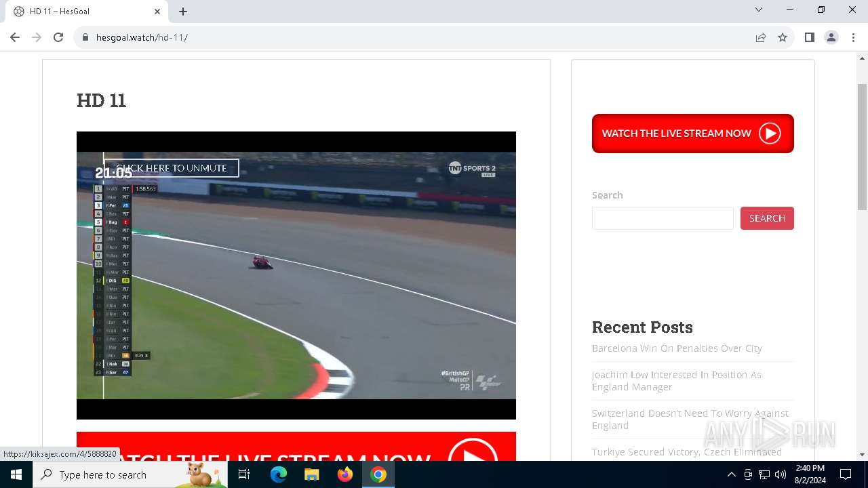Viewport: 868px width, 488px height.
Task: Expand the tab search dropdown
Action: (759, 9)
